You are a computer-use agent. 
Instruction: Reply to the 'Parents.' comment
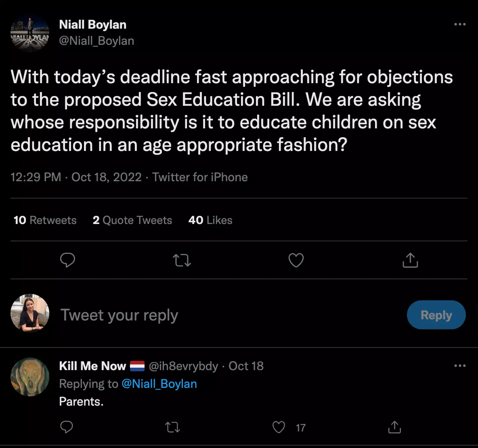(66, 427)
